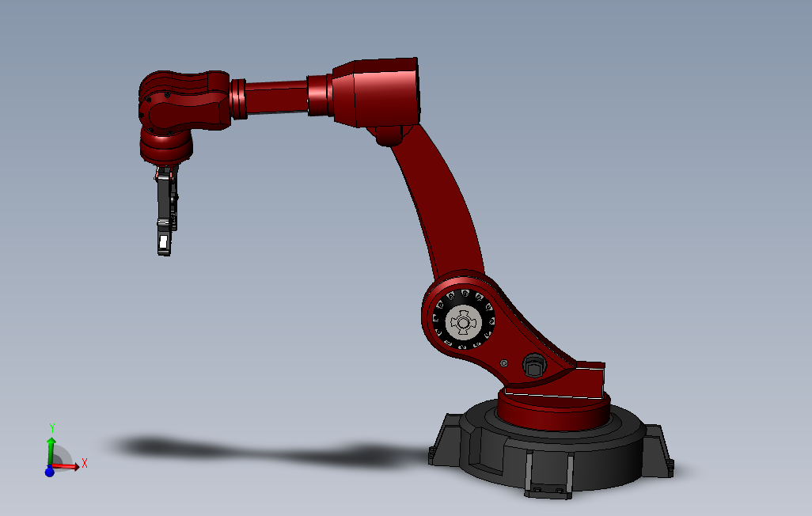Select the black gripper at the arm end
Viewport: 812px width, 516px height.
(166, 211)
